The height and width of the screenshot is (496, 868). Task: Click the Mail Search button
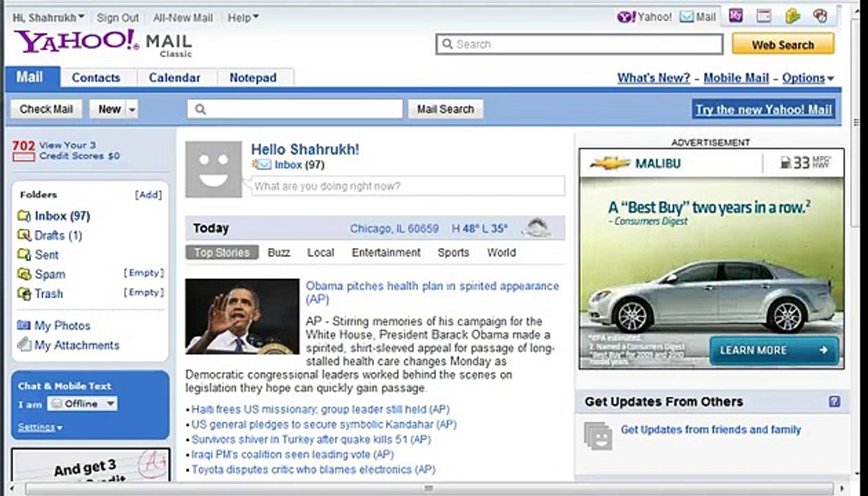(446, 109)
